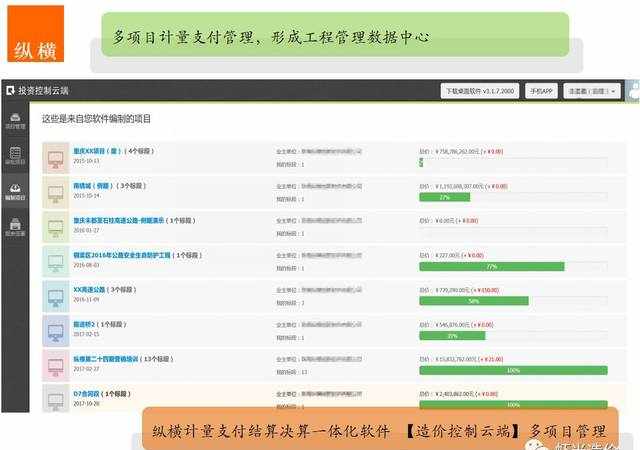Download desktop software v3.1.7.2000

pos(481,91)
